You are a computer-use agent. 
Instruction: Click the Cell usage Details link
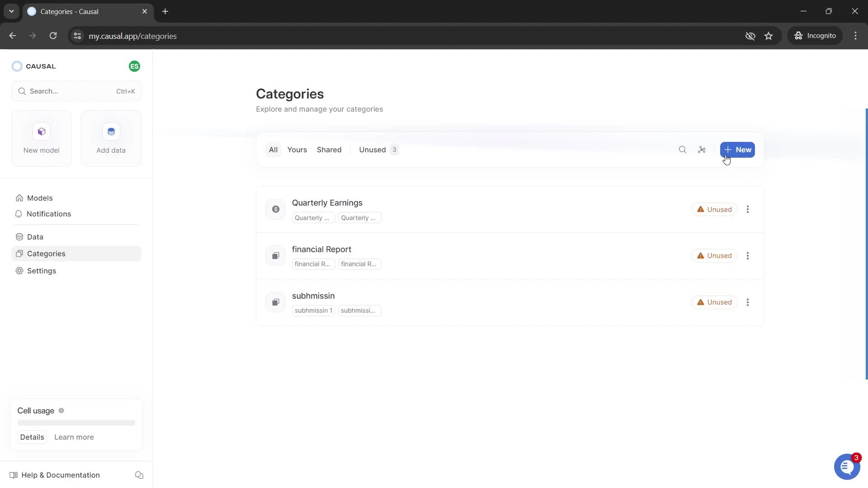[x=32, y=437]
